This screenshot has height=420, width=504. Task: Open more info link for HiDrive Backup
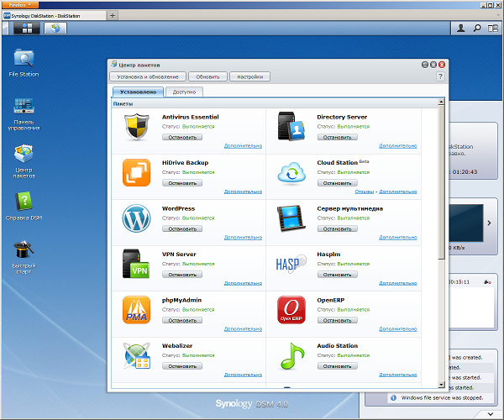[243, 192]
